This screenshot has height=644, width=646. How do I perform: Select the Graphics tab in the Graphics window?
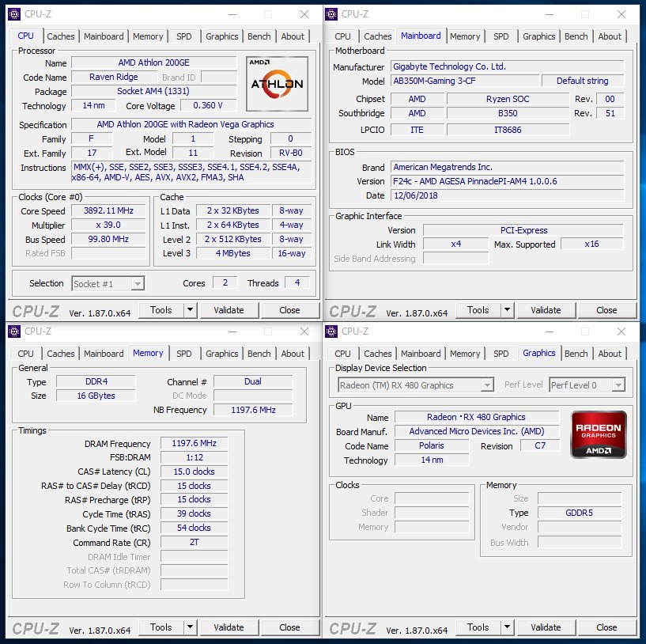(539, 353)
